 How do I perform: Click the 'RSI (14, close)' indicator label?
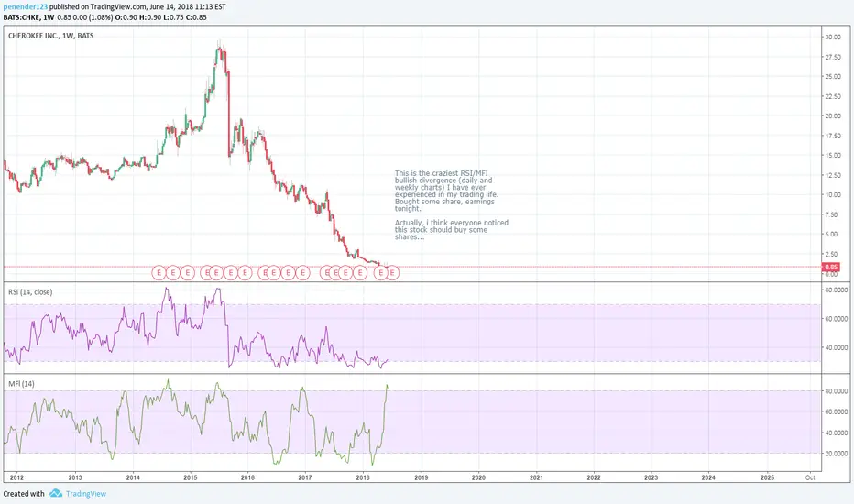click(30, 292)
